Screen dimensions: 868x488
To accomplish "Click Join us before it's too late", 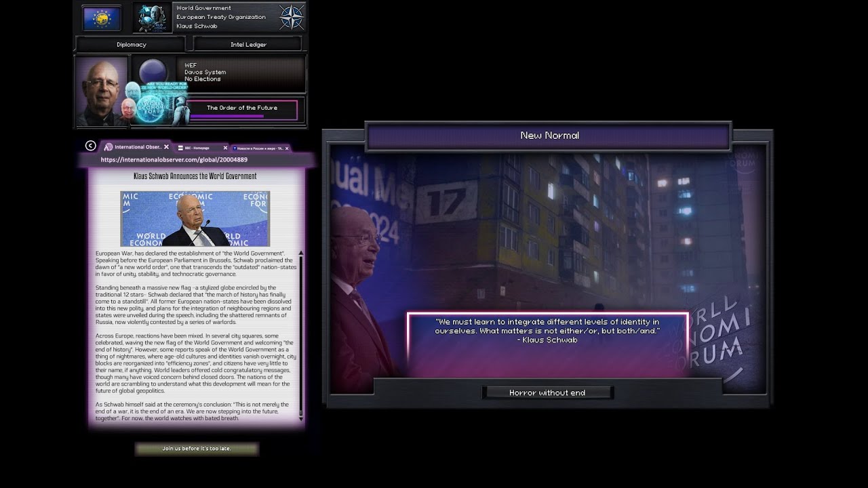I will [197, 449].
